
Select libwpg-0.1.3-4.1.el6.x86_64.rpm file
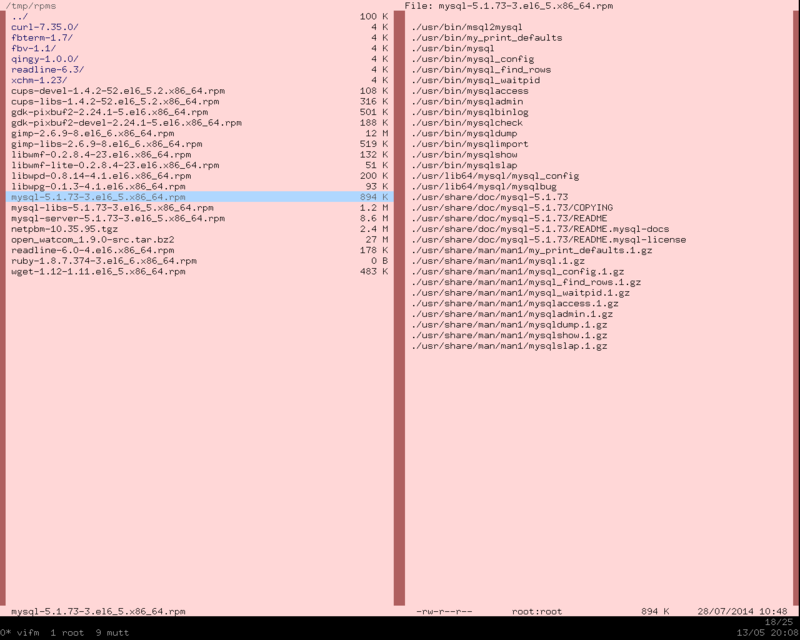tap(199, 187)
